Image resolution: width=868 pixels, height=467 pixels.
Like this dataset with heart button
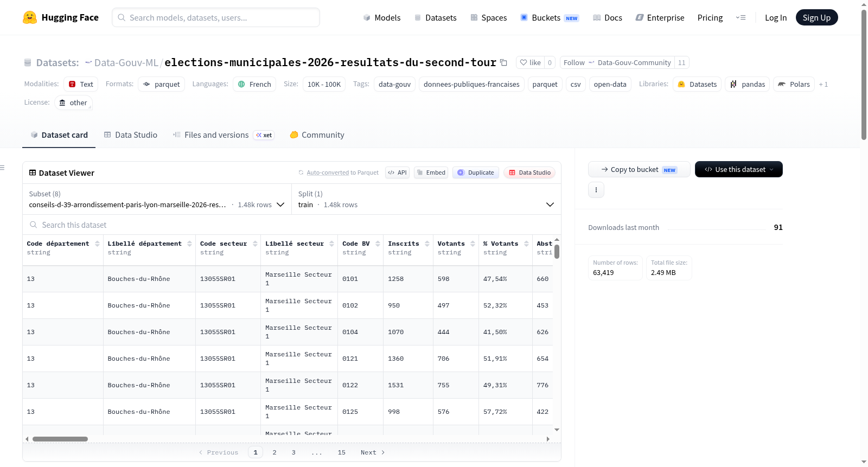pos(530,62)
